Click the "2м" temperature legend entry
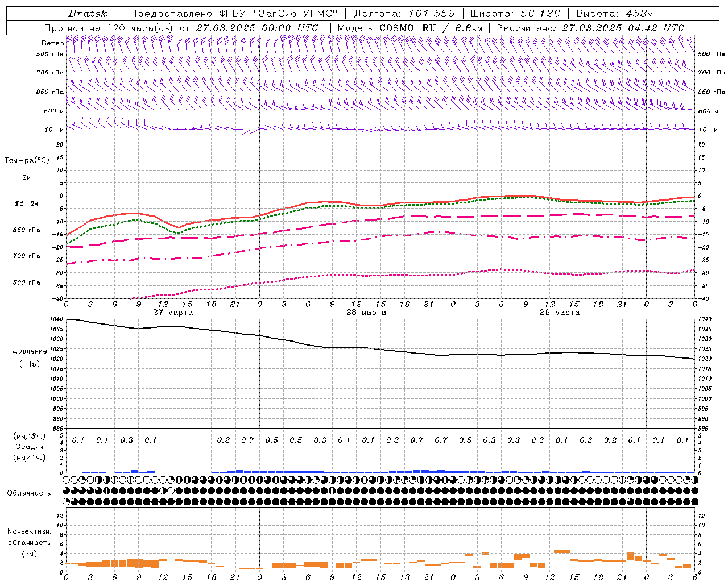The height and width of the screenshot is (582, 728). coord(27,178)
